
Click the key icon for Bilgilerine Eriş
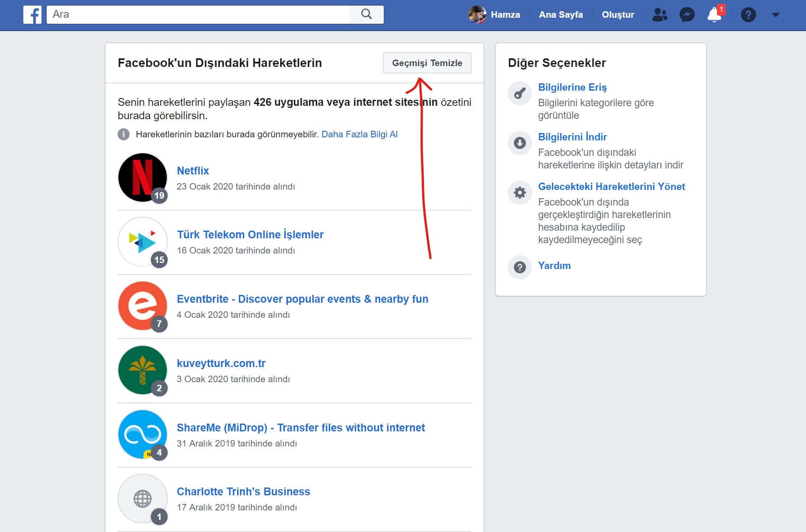(519, 93)
